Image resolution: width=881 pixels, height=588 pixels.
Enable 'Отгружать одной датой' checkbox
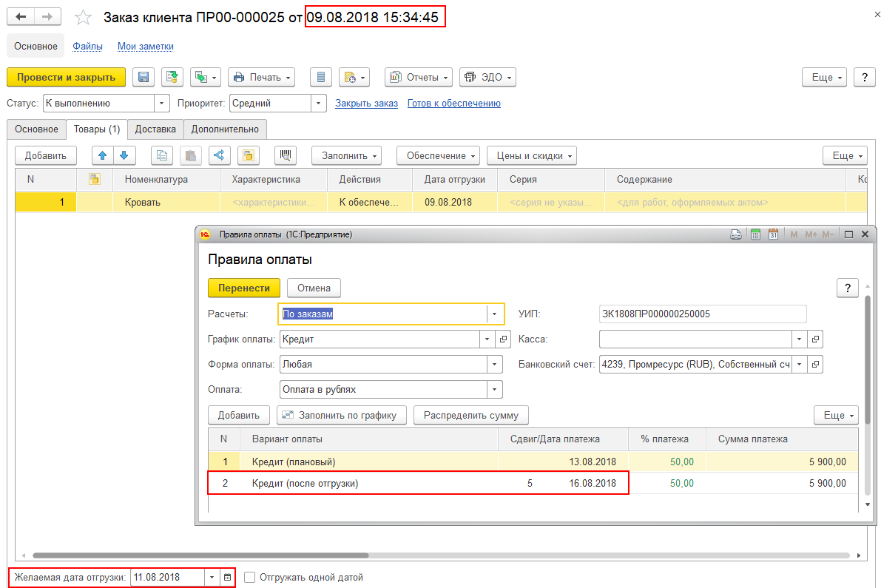click(x=249, y=577)
